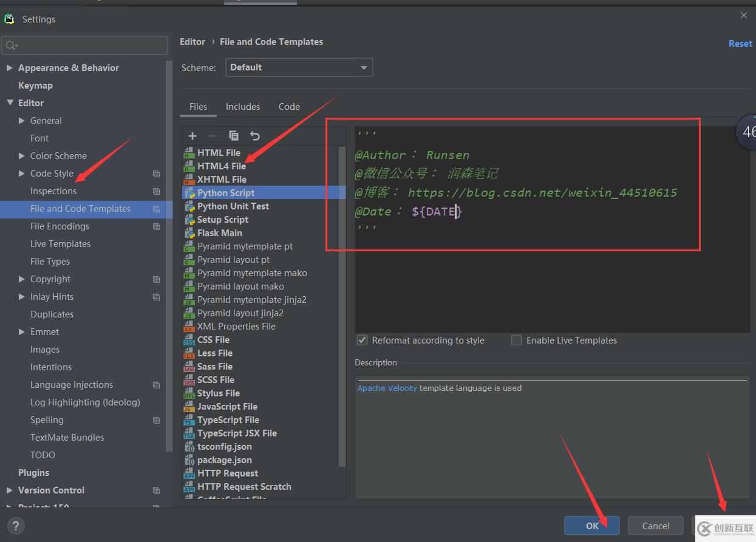Expand the Color Scheme node
This screenshot has width=756, height=542.
click(22, 156)
